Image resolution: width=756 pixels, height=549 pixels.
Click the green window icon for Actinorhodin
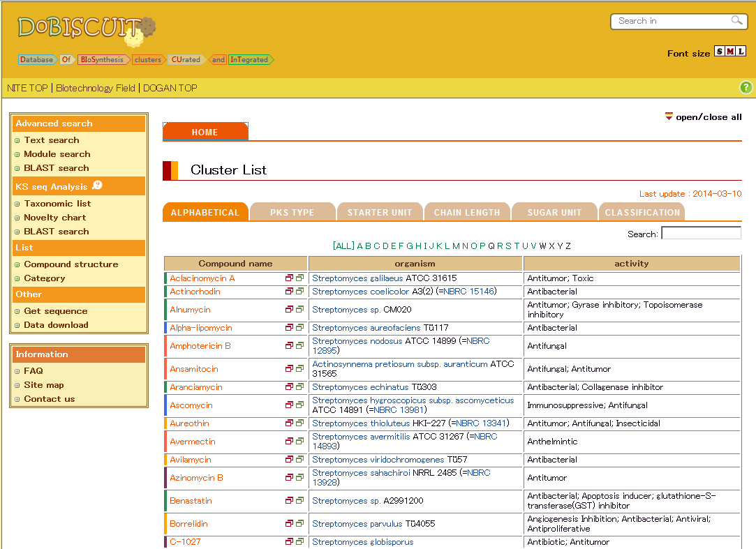pos(299,291)
